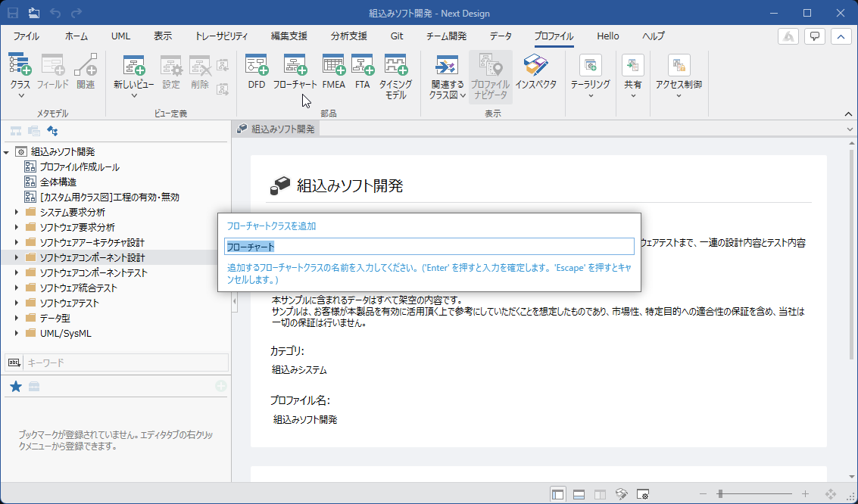Viewport: 858px width, 504px height.
Task: Expand the システム要求分析 folder
Action: (x=17, y=212)
